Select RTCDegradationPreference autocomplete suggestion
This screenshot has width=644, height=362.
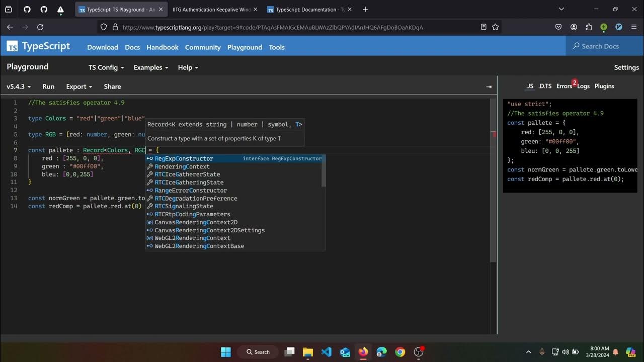(233, 198)
